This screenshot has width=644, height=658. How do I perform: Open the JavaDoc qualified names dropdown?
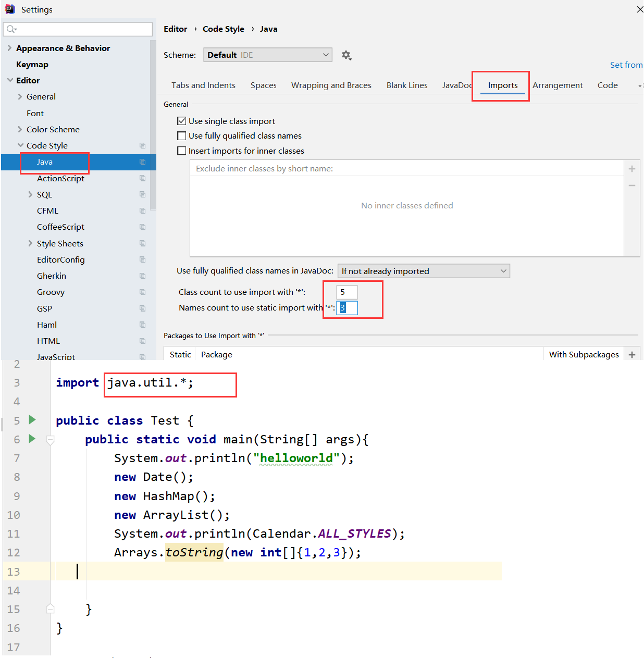[x=424, y=271]
